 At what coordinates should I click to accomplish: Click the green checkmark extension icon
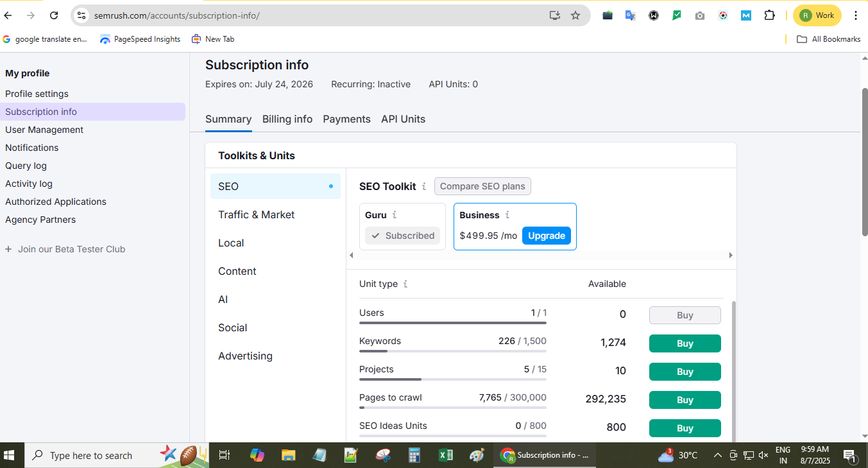677,15
